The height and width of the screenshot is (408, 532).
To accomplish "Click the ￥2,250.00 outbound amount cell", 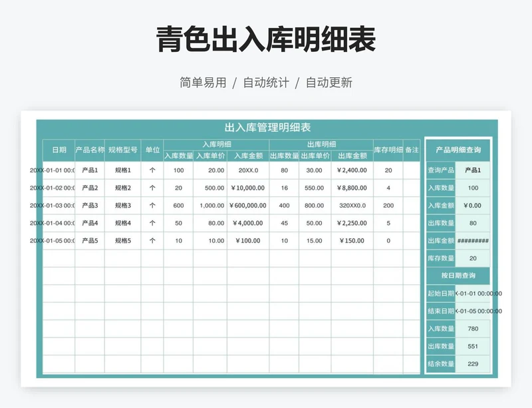I will [x=352, y=223].
